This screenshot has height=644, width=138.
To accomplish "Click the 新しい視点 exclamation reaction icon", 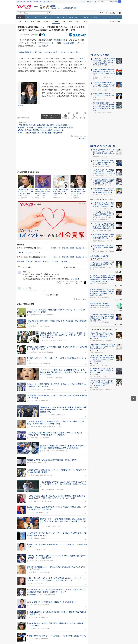I will (x=83, y=115).
